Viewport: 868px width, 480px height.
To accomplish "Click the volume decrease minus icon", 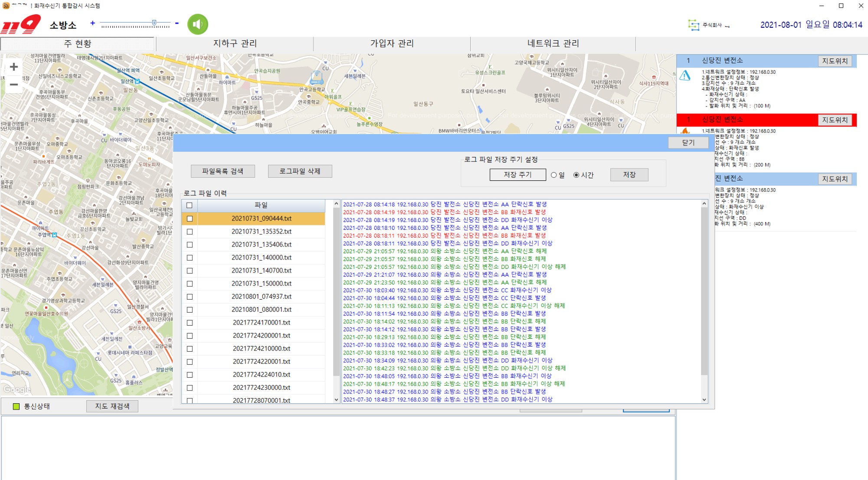I will pyautogui.click(x=177, y=23).
